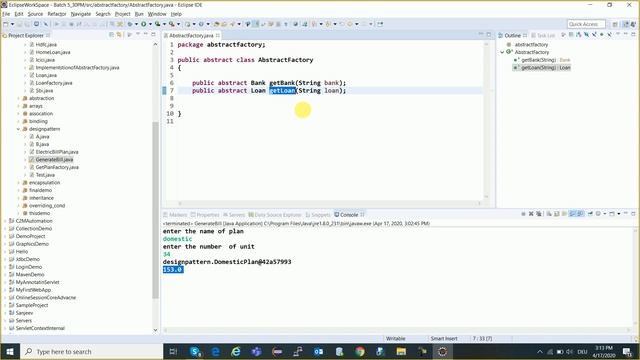640x360 pixels.
Task: Open Google Chrome from the taskbar
Action: [x=360, y=351]
